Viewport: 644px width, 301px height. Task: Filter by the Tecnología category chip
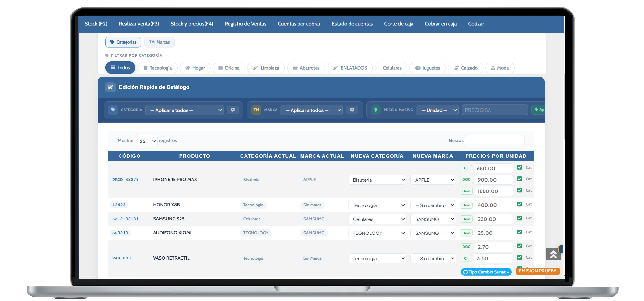click(158, 68)
